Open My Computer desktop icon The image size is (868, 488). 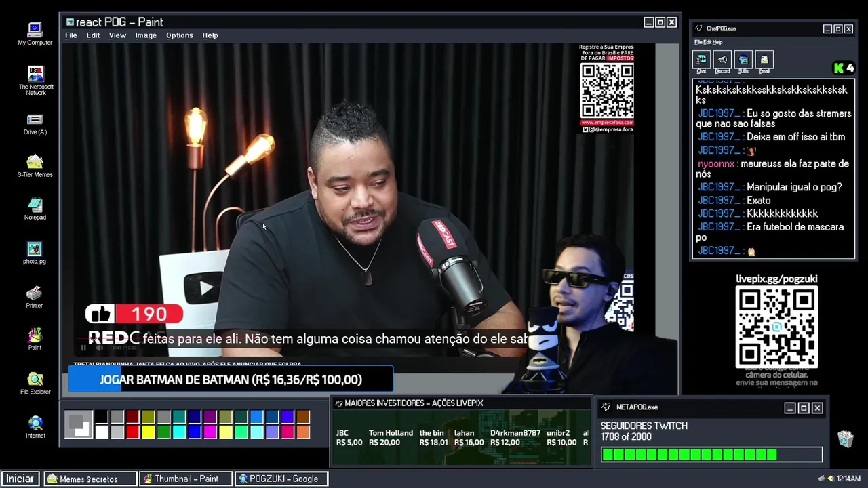(35, 34)
